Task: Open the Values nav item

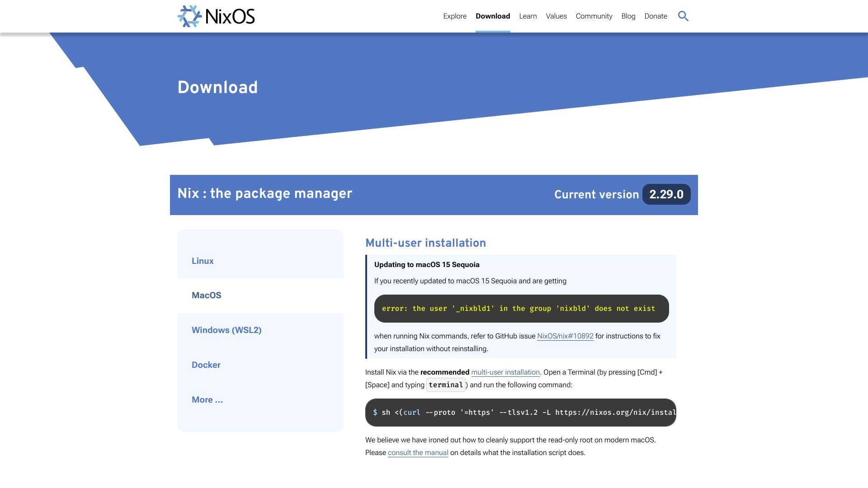Action: [556, 16]
